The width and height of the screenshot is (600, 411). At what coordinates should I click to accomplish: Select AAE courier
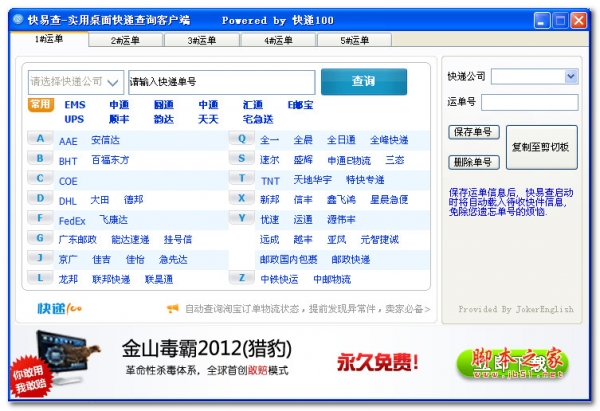click(68, 141)
